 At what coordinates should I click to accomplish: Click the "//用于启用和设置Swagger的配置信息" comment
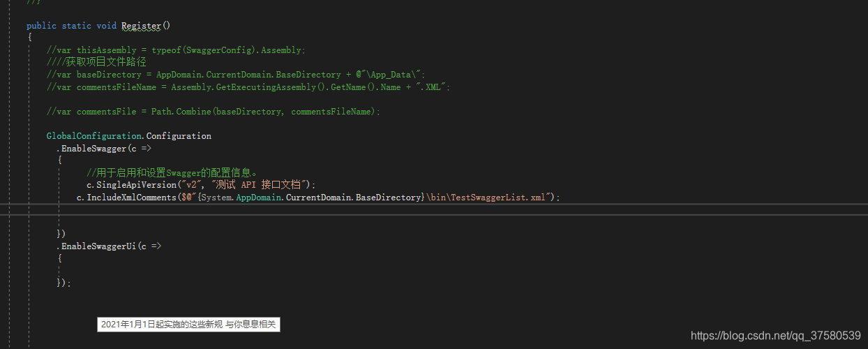coord(172,173)
